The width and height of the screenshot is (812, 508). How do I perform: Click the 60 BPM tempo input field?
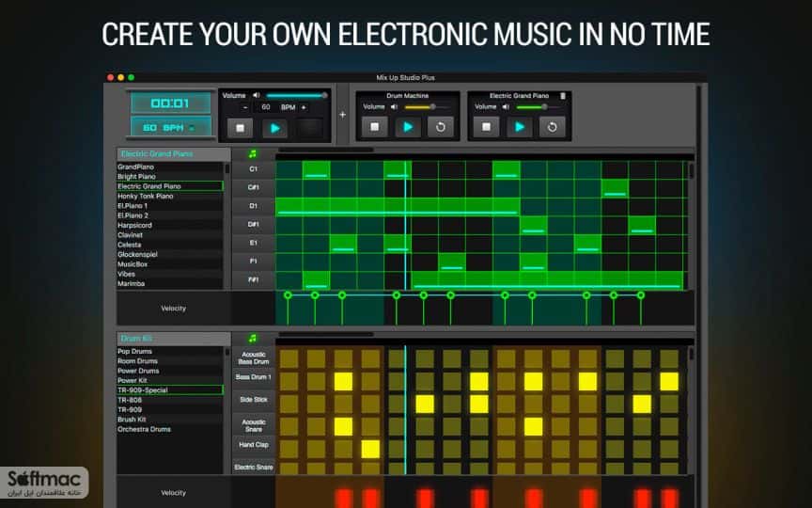point(266,107)
